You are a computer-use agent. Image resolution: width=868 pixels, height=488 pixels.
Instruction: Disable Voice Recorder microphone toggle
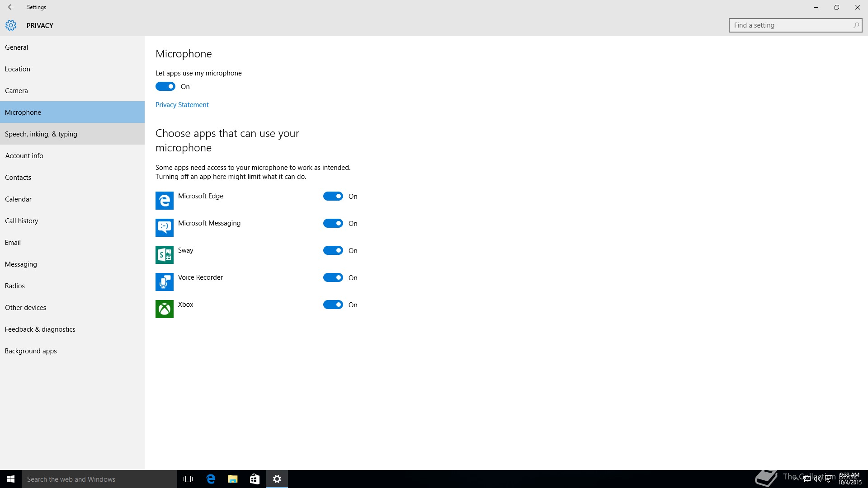[333, 277]
